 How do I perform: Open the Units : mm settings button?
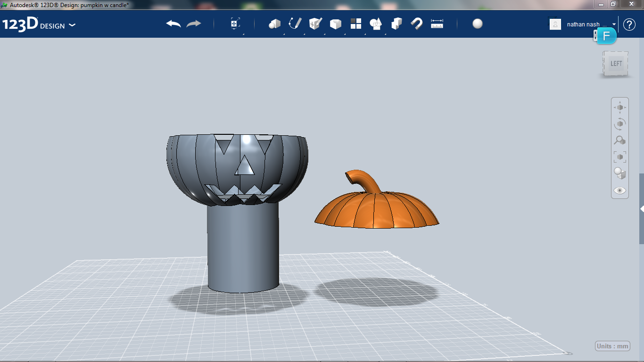click(613, 346)
